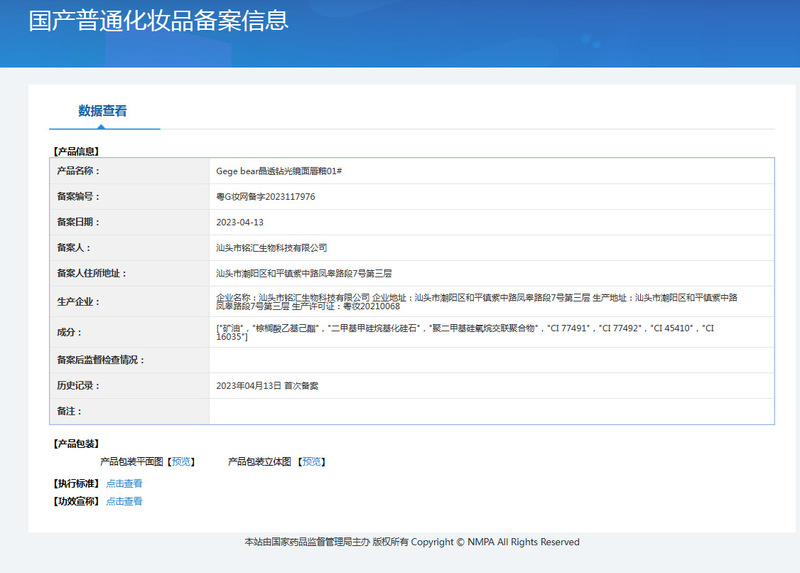Open 点击查看 link beside 执行标准
The width and height of the screenshot is (800, 573).
[124, 484]
